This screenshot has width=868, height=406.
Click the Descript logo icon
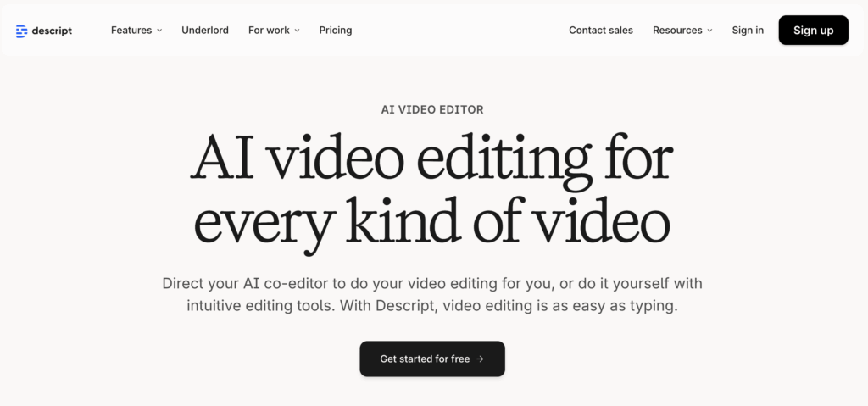point(21,31)
